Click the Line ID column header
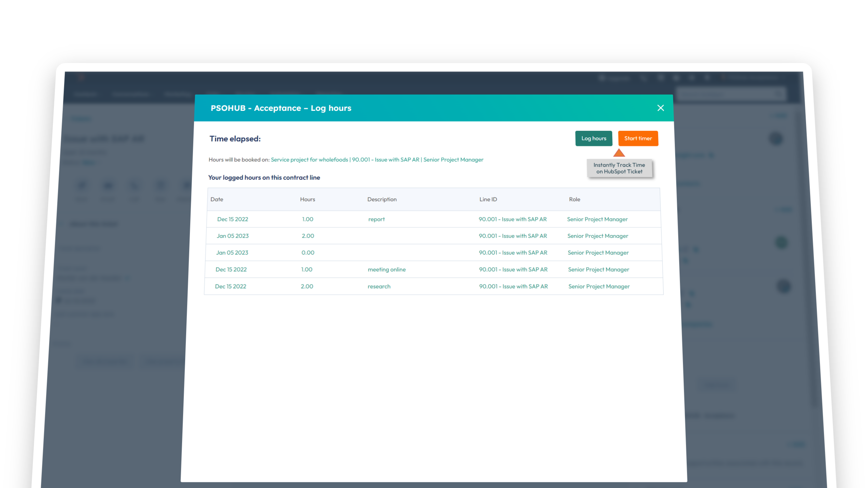 [488, 199]
